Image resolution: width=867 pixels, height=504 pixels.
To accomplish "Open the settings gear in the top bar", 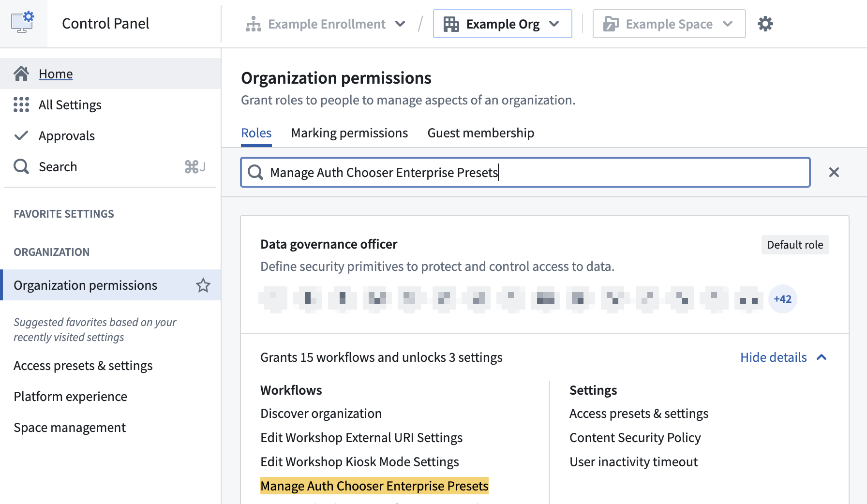I will point(766,23).
